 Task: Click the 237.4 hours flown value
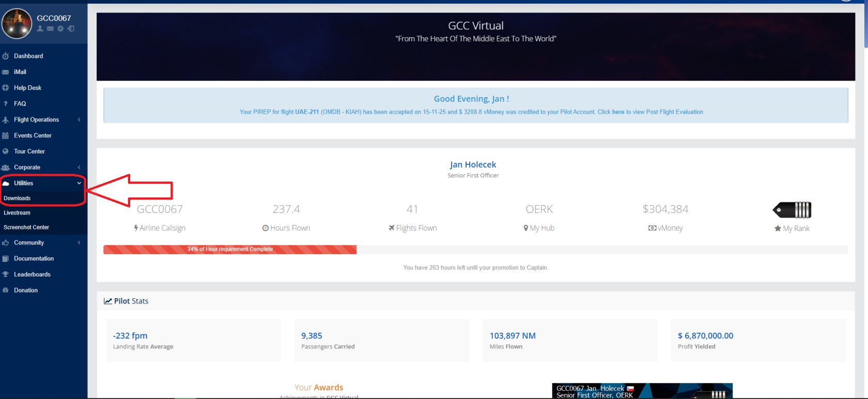286,209
